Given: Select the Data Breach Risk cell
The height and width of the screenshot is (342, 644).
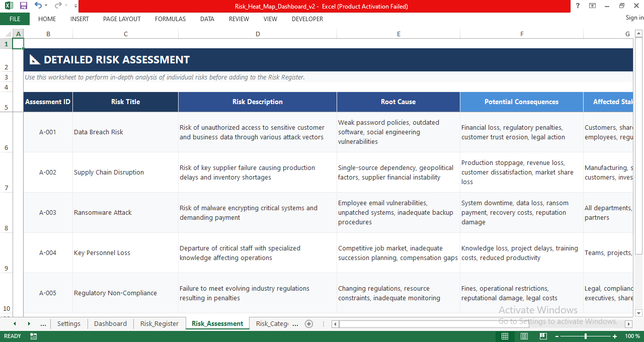Looking at the screenshot, I should [126, 132].
